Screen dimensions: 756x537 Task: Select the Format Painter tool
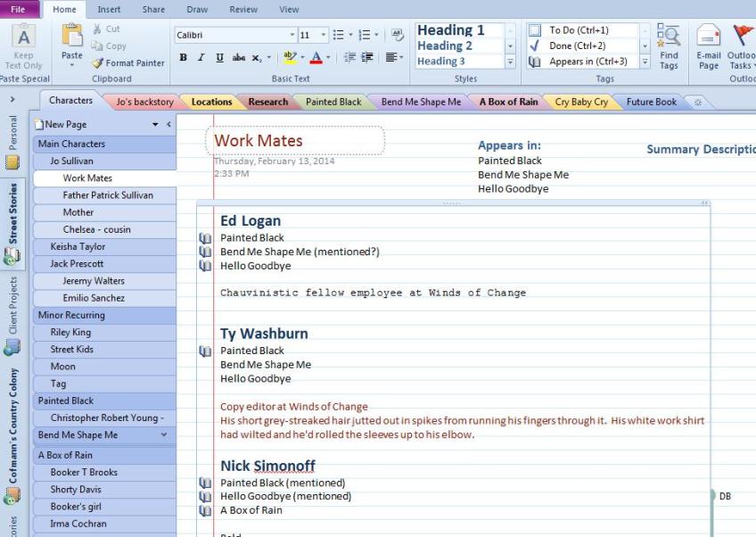128,63
